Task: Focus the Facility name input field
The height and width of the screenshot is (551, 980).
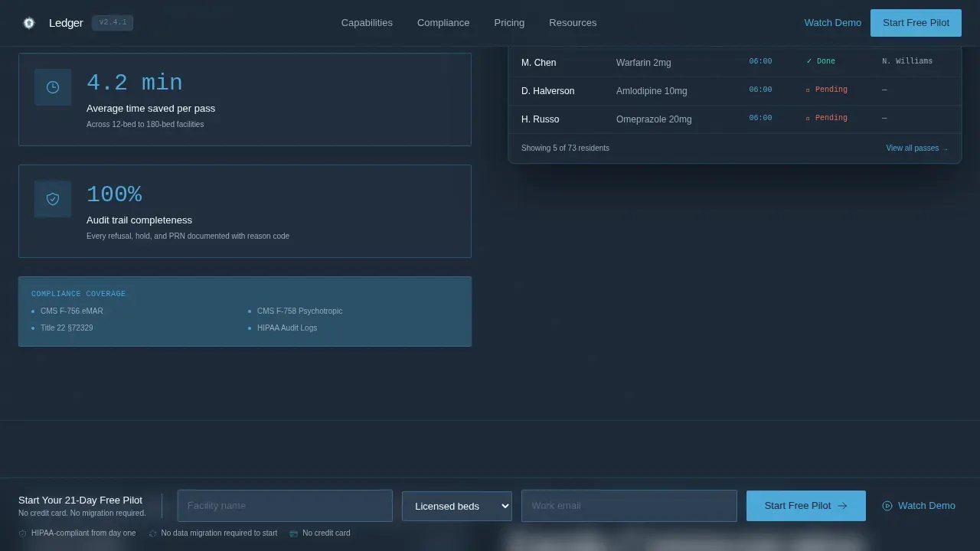Action: click(x=285, y=506)
